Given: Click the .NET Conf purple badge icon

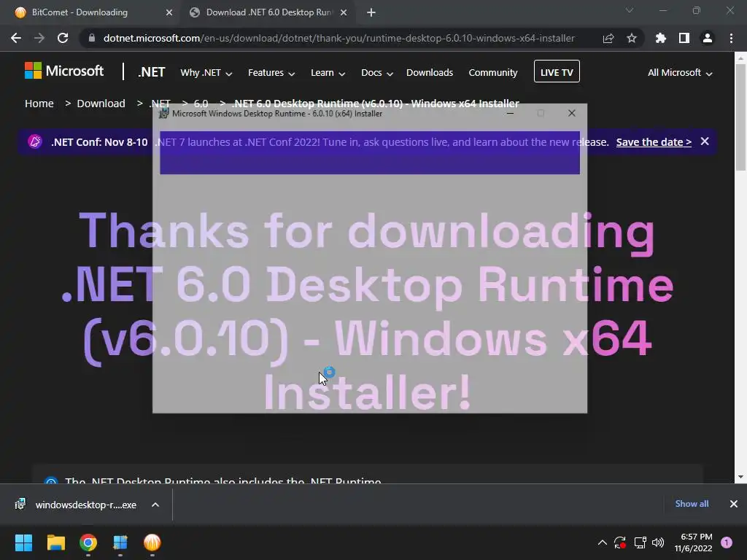Looking at the screenshot, I should [x=35, y=141].
